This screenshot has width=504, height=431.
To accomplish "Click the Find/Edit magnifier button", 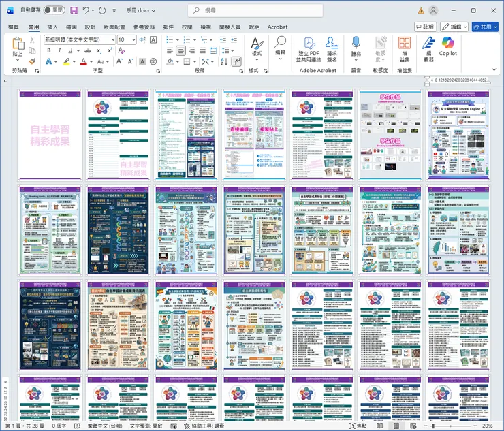I will pyautogui.click(x=280, y=48).
